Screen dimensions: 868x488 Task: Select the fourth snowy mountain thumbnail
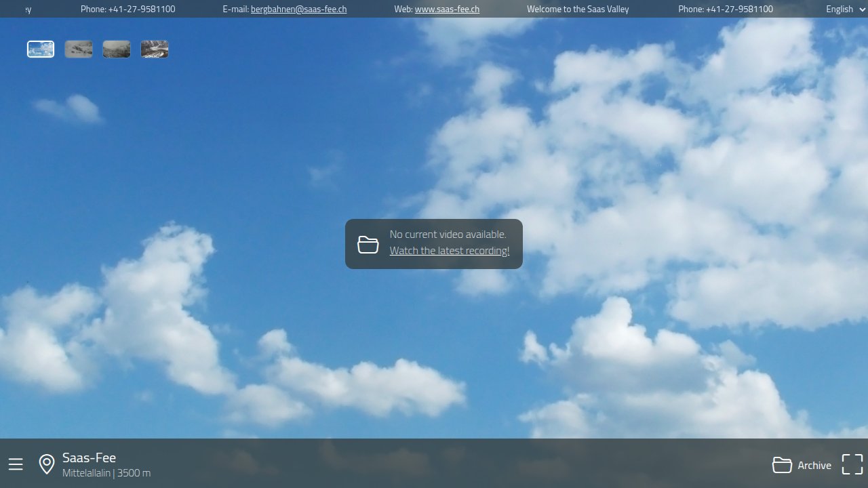pos(155,49)
